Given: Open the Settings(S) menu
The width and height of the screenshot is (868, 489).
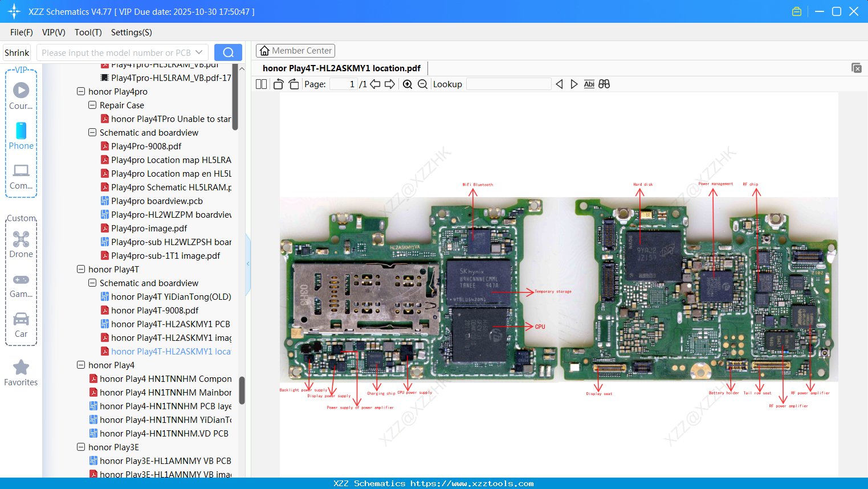Looking at the screenshot, I should click(132, 32).
